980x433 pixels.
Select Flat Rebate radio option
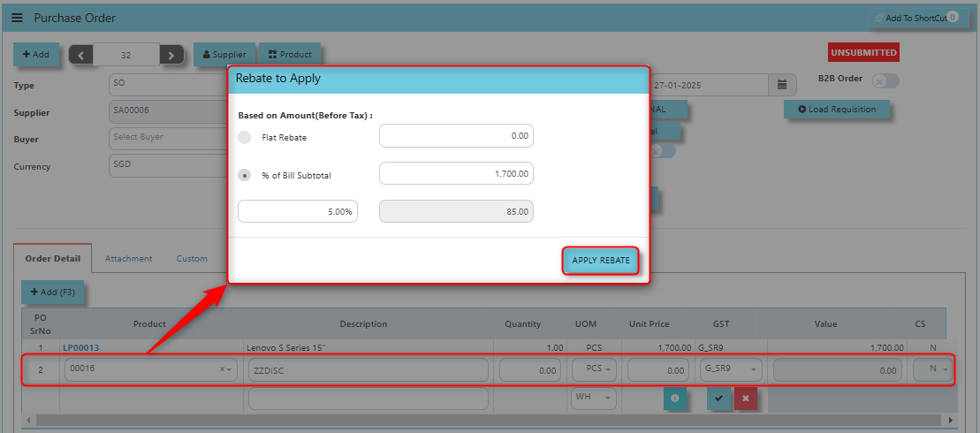(x=245, y=138)
